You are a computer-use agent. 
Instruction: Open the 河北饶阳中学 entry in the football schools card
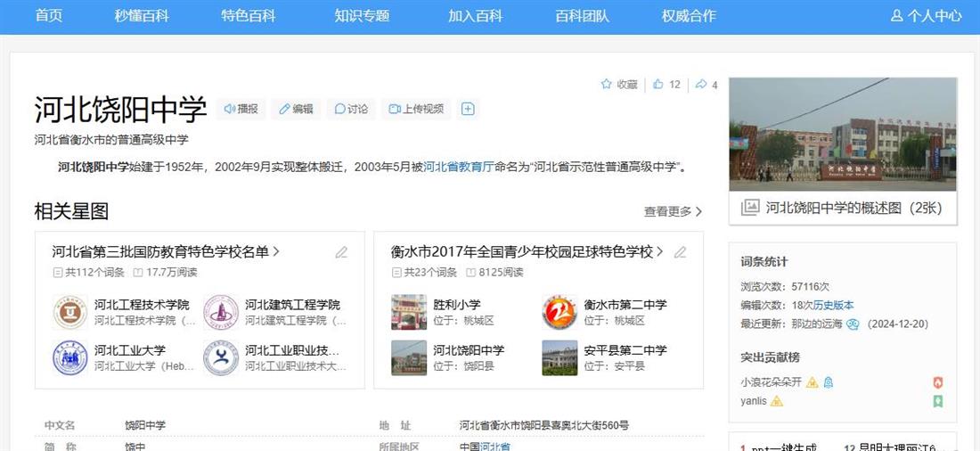point(469,350)
